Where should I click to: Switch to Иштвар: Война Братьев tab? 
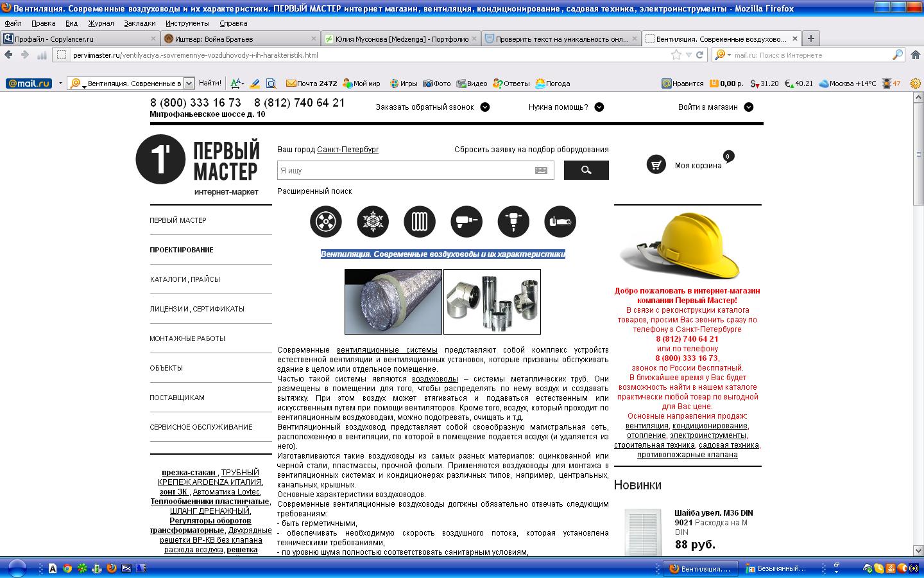click(x=239, y=39)
